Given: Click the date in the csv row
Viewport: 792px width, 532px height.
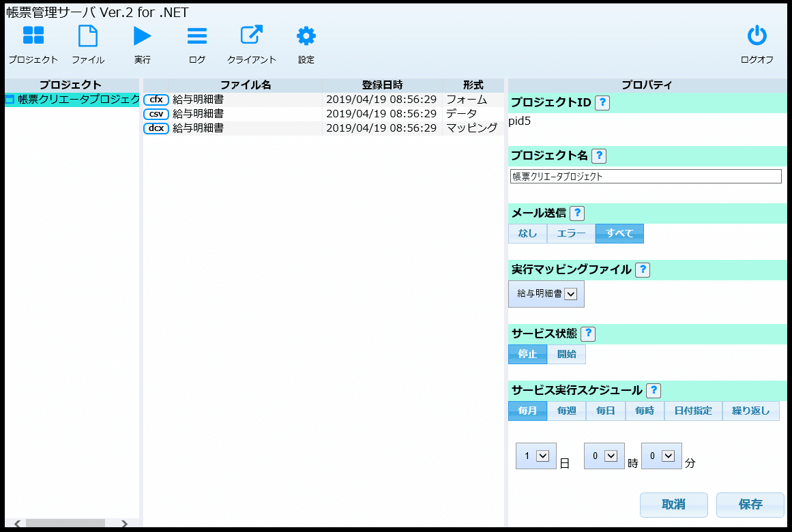Looking at the screenshot, I should click(381, 114).
